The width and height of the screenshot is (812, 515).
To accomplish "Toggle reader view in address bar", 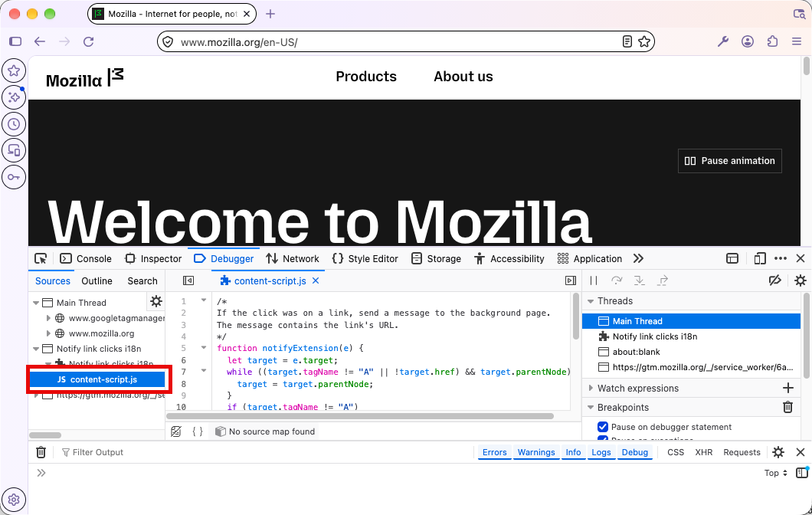I will (627, 41).
